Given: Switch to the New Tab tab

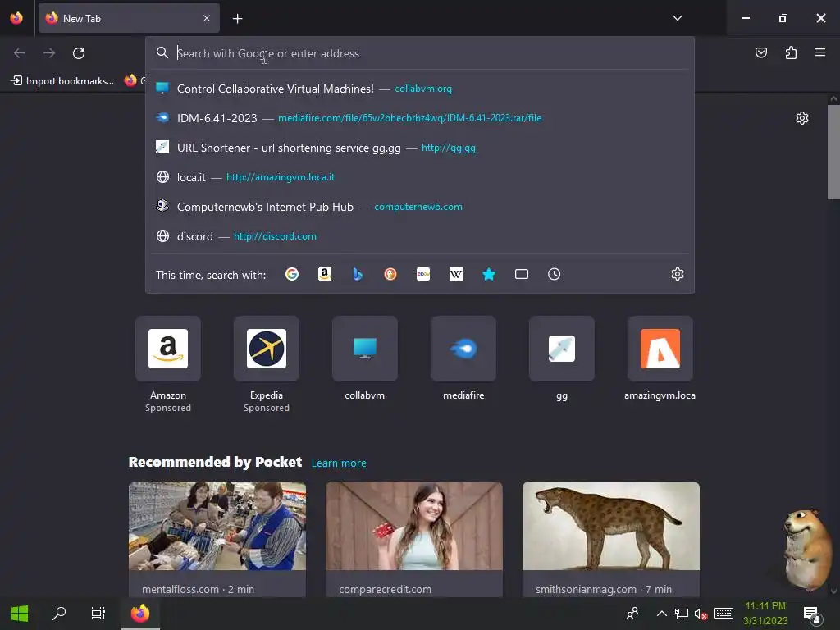Looking at the screenshot, I should (x=129, y=18).
